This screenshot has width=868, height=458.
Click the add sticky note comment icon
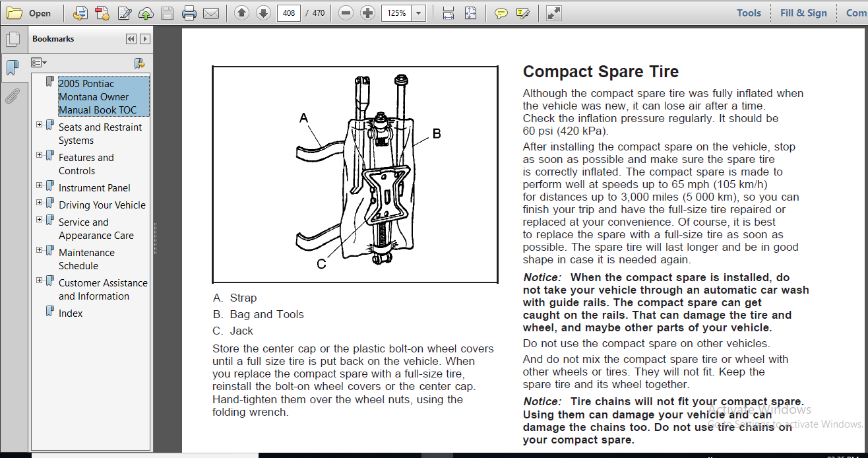pyautogui.click(x=501, y=13)
